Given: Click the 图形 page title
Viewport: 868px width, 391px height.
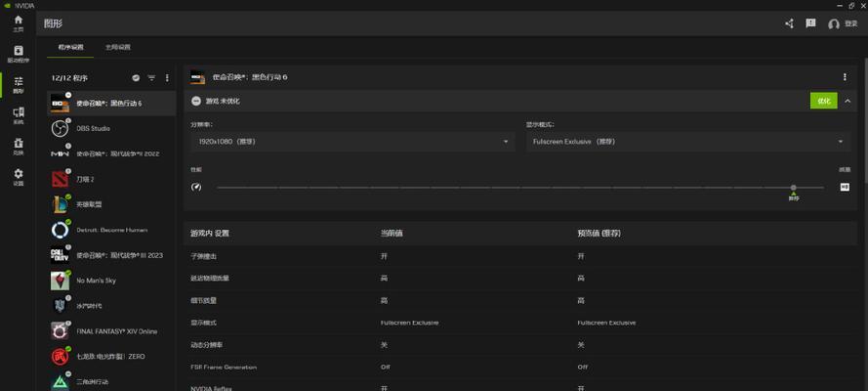Looking at the screenshot, I should click(x=53, y=24).
